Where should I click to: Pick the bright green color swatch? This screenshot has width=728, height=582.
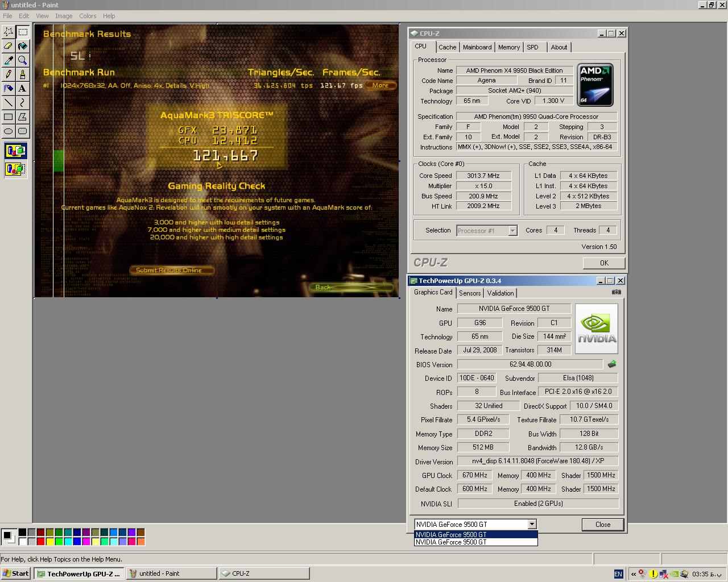tap(59, 542)
